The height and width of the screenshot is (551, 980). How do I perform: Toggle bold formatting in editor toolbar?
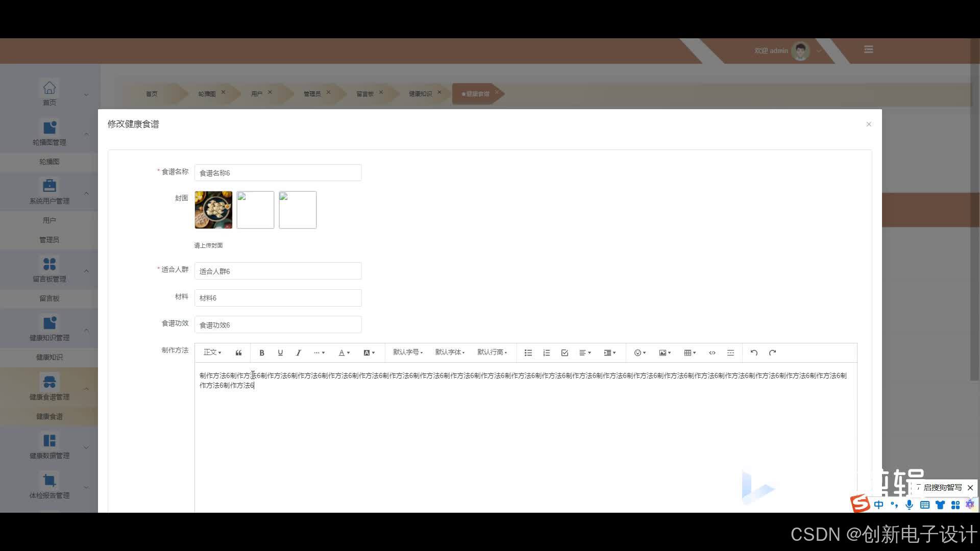[262, 353]
